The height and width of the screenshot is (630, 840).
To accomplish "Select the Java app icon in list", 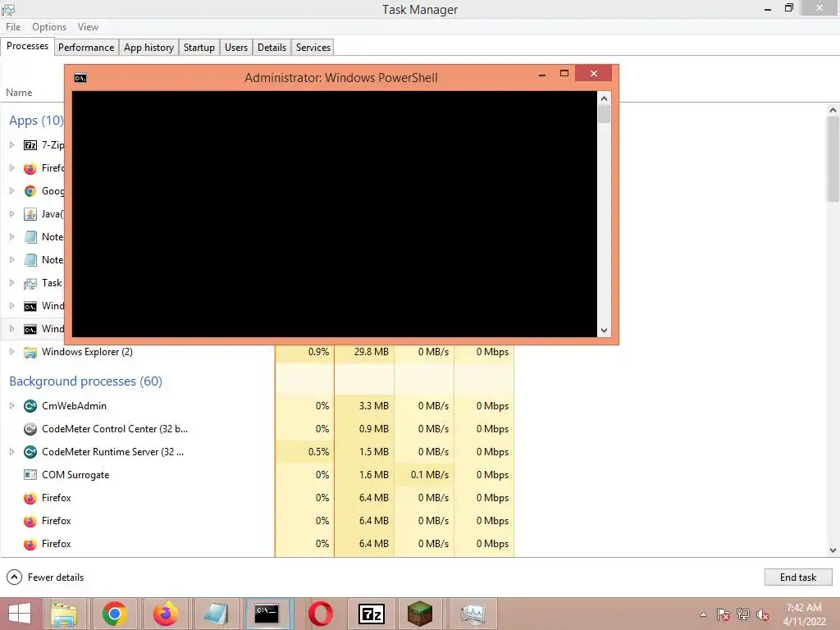I will click(x=30, y=214).
